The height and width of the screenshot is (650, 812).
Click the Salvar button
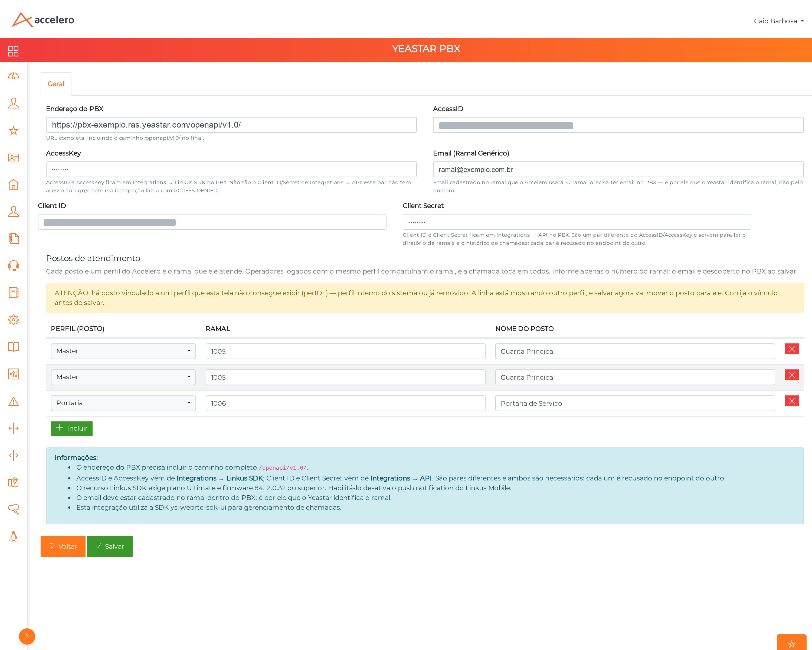110,546
